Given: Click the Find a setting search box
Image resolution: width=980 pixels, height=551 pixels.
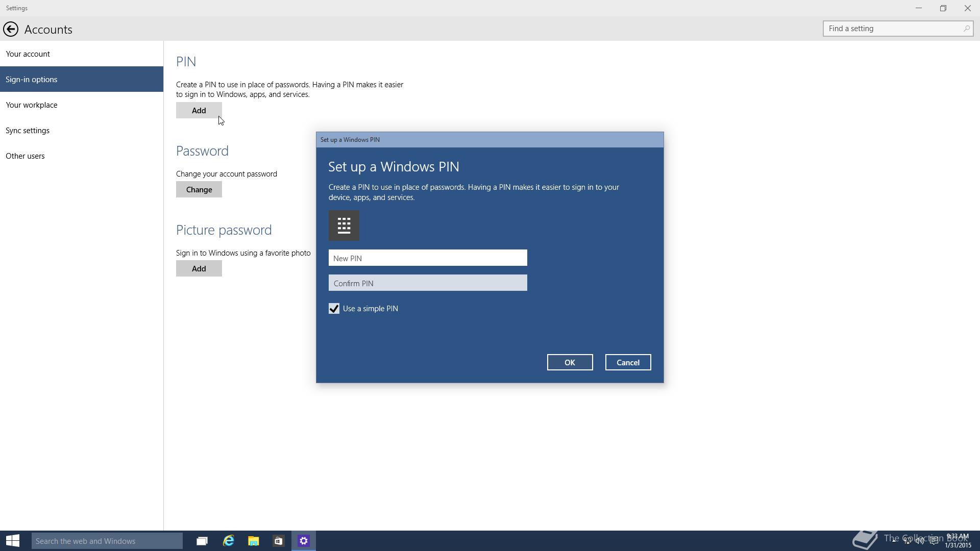Looking at the screenshot, I should (x=898, y=29).
